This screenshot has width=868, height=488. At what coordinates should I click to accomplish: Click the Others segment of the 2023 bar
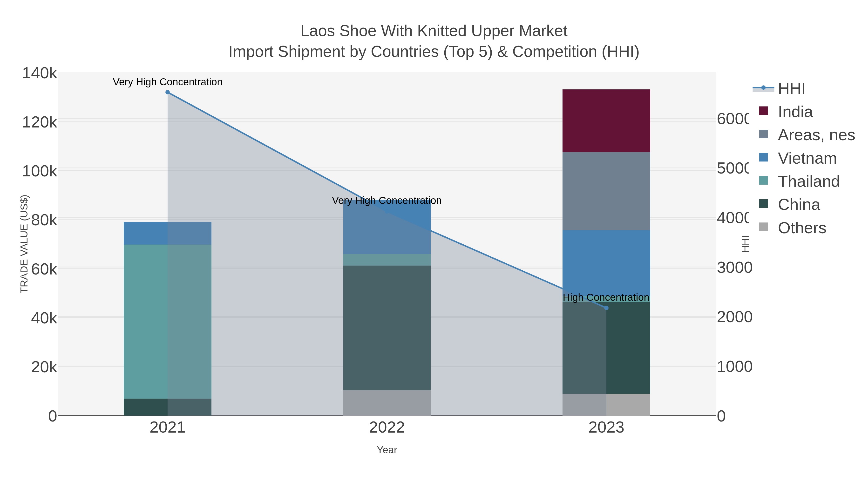(x=606, y=404)
